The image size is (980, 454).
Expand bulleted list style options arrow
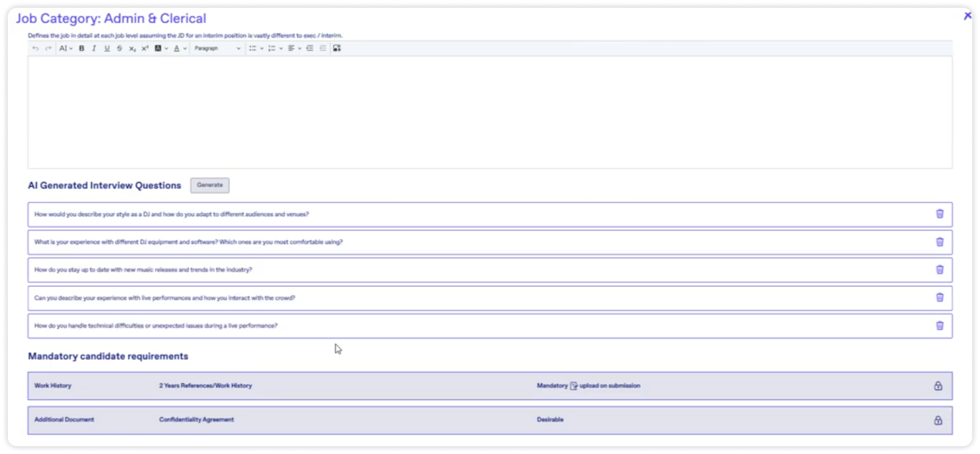coord(262,48)
